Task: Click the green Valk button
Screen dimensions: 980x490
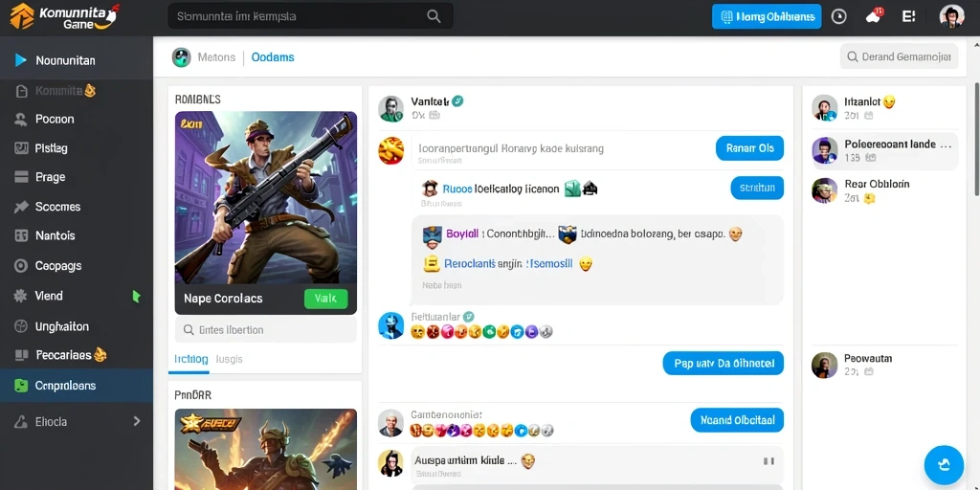Action: (x=325, y=299)
